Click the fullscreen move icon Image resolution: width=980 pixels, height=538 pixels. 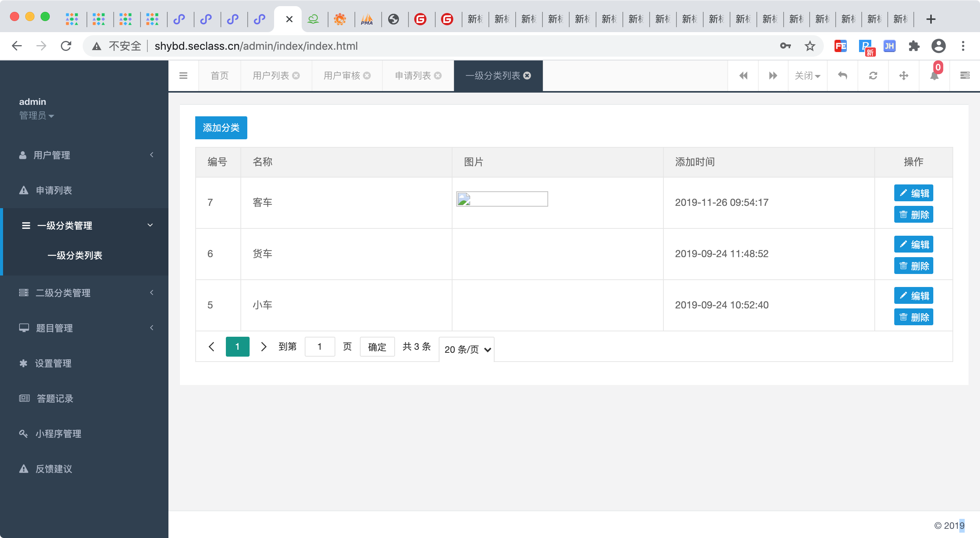point(904,76)
